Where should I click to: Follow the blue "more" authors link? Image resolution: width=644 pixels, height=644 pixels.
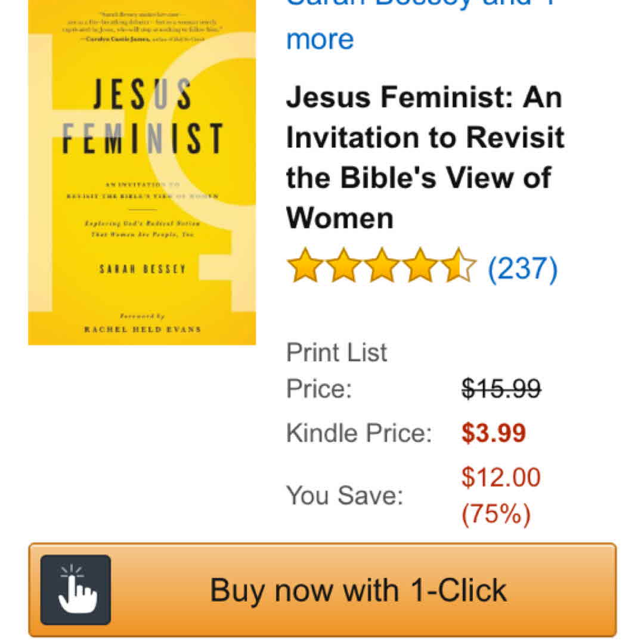(x=320, y=38)
